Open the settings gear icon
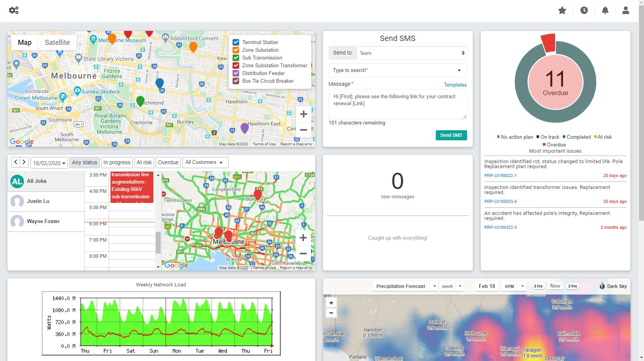Screen dimensions: 644x361 pos(14,10)
